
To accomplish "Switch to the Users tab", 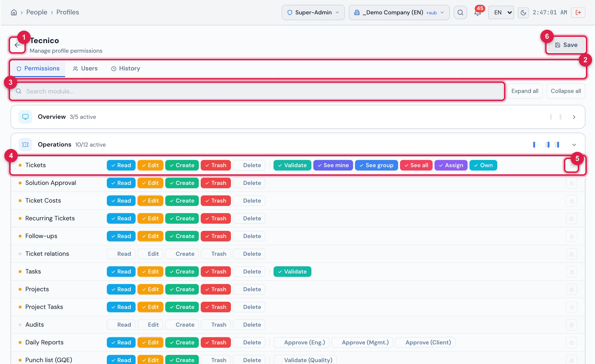I will [85, 68].
